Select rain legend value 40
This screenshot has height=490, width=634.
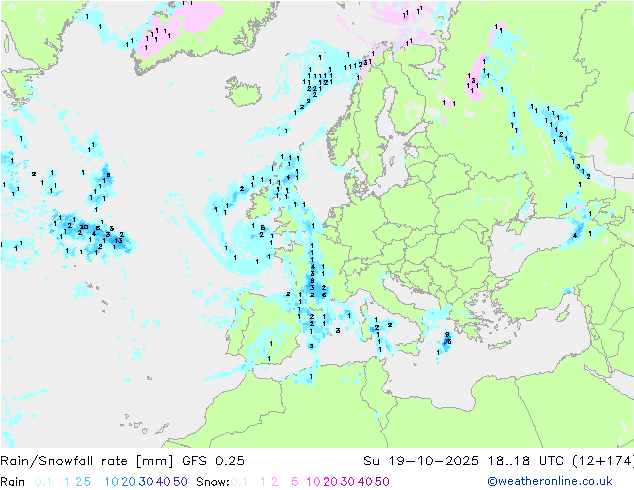click(x=163, y=482)
